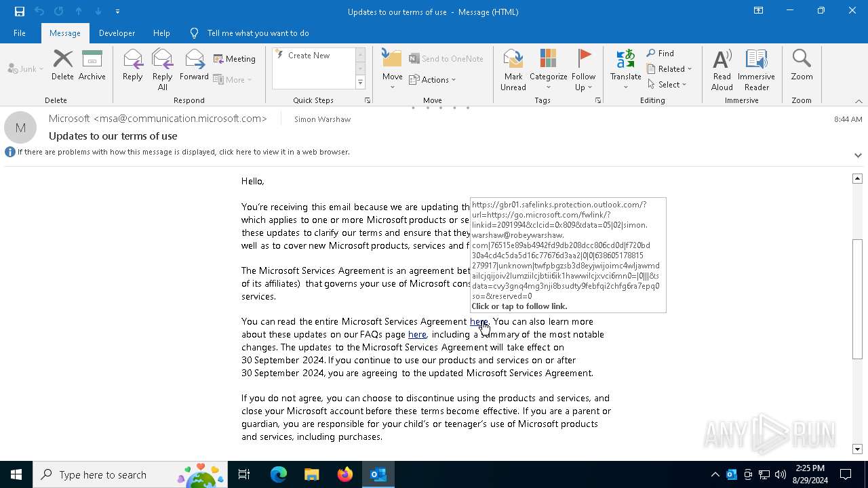
Task: Open File Explorer from the taskbar
Action: coord(312,474)
